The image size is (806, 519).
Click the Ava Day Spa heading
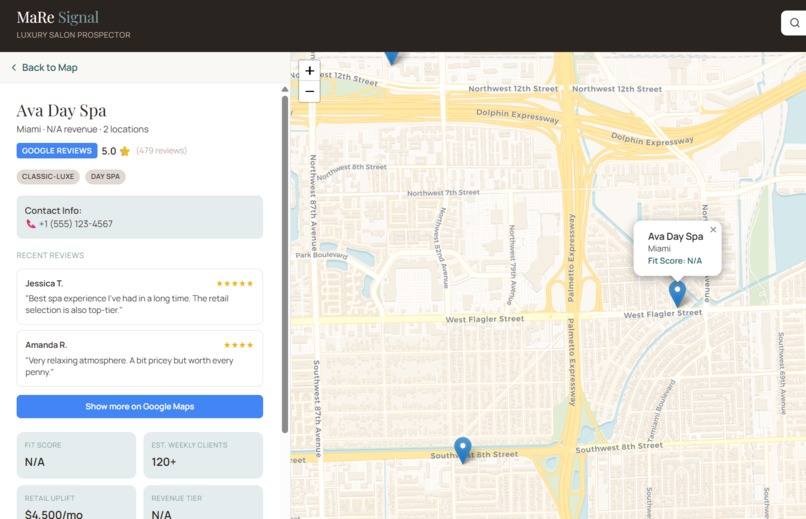point(61,110)
